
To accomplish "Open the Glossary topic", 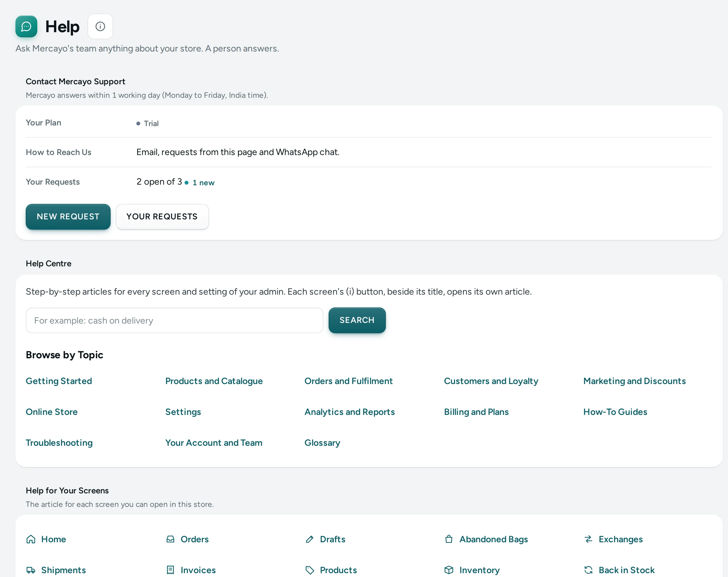I will pyautogui.click(x=322, y=443).
